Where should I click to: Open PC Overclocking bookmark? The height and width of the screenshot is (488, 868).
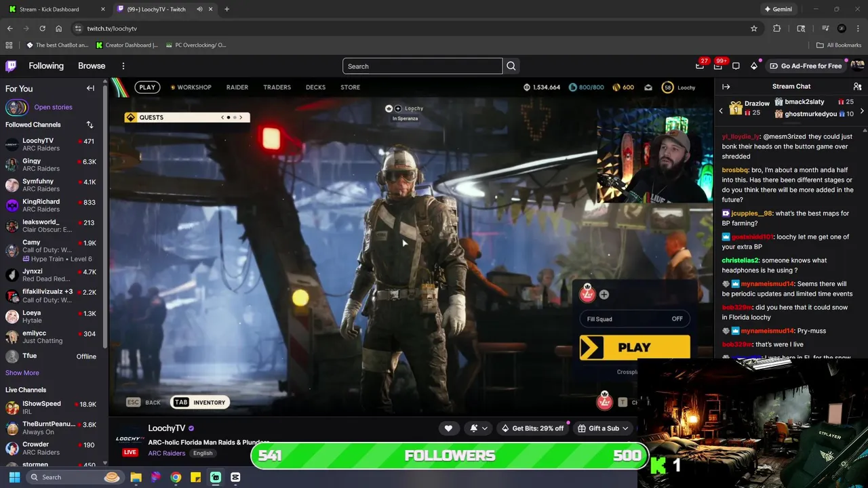[x=195, y=45]
